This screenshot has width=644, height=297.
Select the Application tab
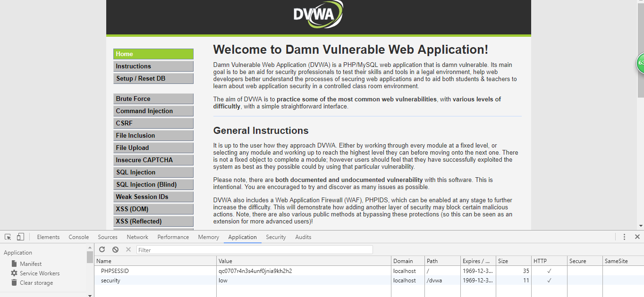(x=243, y=237)
